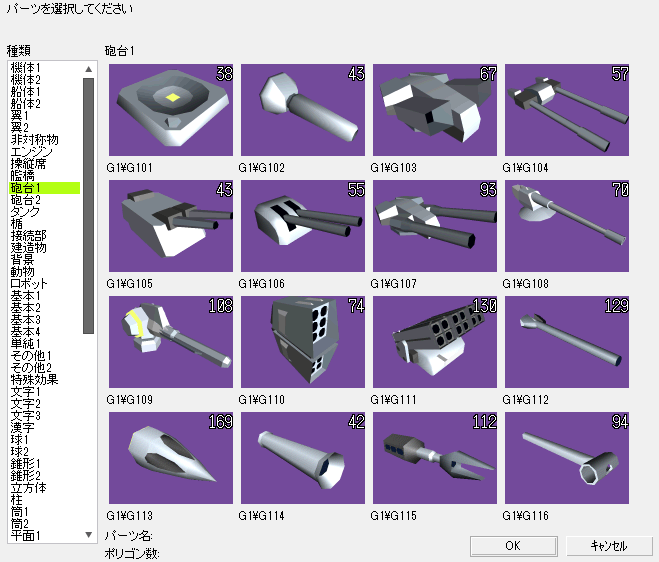
Task: Select the G1¥G101 turret base part
Action: 171,110
